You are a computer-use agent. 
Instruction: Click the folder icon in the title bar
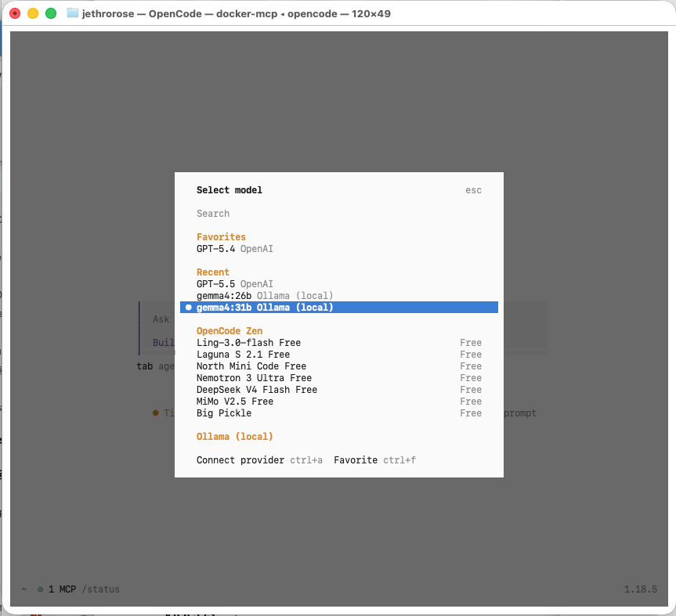73,13
